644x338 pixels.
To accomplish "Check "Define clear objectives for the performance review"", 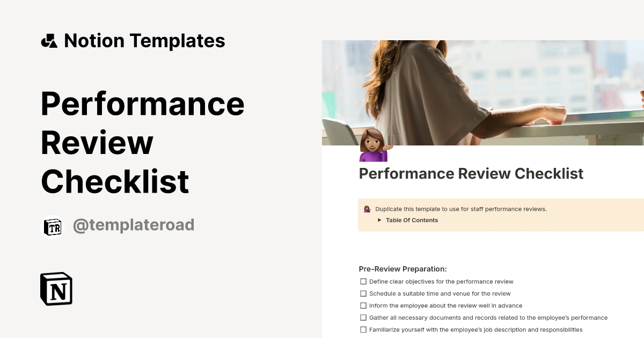I will pos(363,281).
